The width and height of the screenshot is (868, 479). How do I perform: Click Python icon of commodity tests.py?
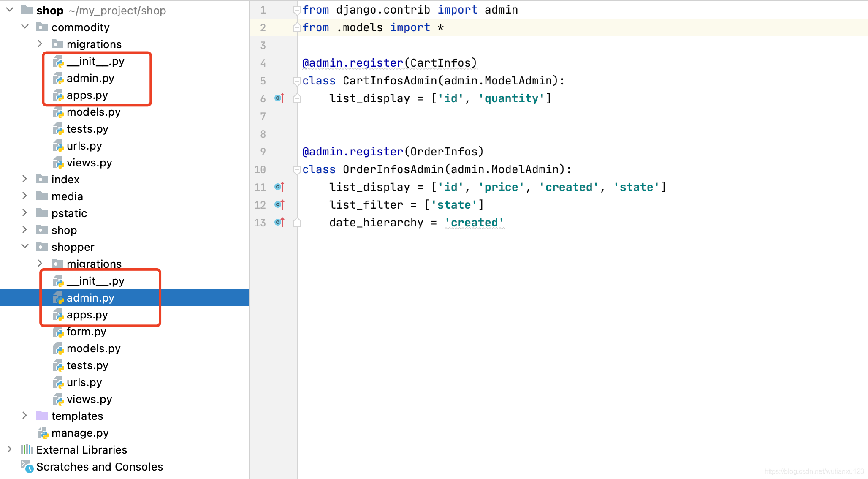58,129
